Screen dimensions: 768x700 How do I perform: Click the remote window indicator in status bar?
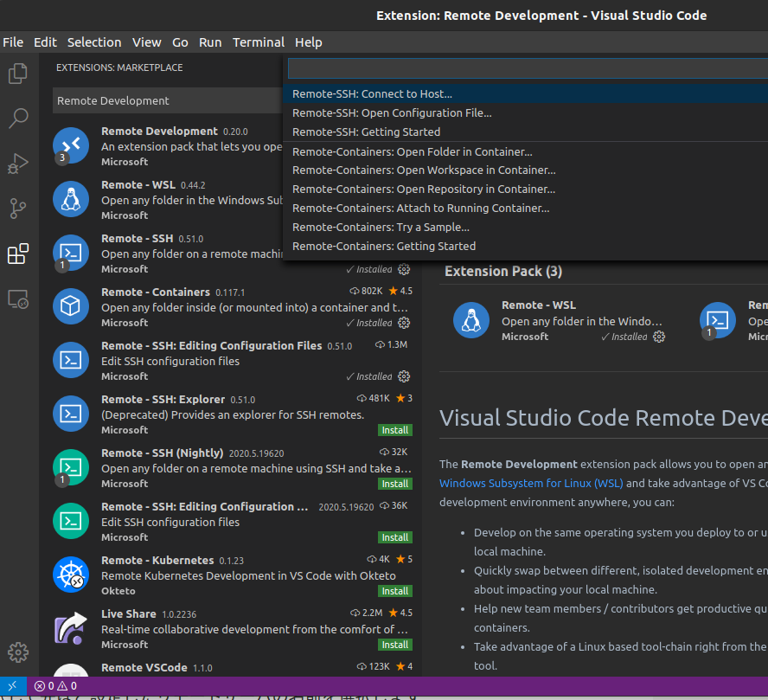pyautogui.click(x=13, y=686)
